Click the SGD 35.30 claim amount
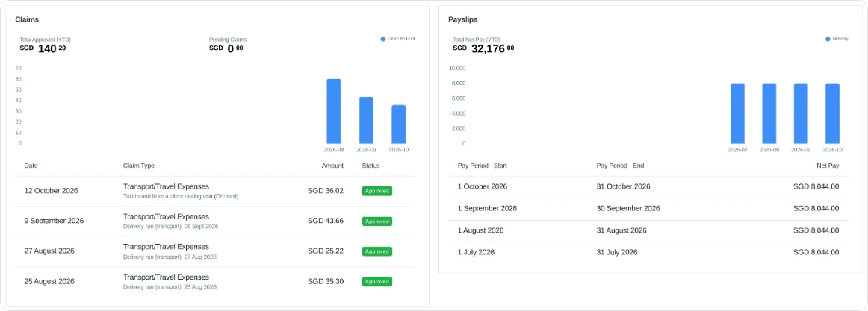Image resolution: width=868 pixels, height=311 pixels. point(326,282)
